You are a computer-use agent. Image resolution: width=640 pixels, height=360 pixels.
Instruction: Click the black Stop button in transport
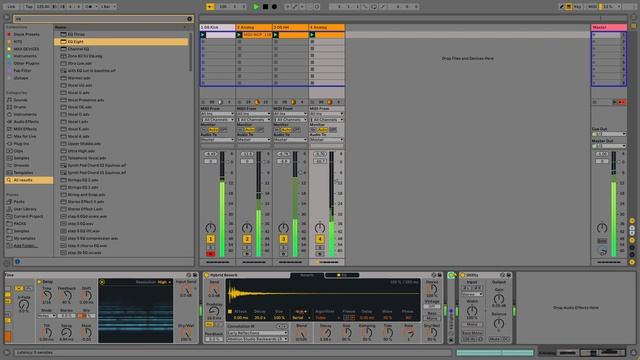[265, 7]
